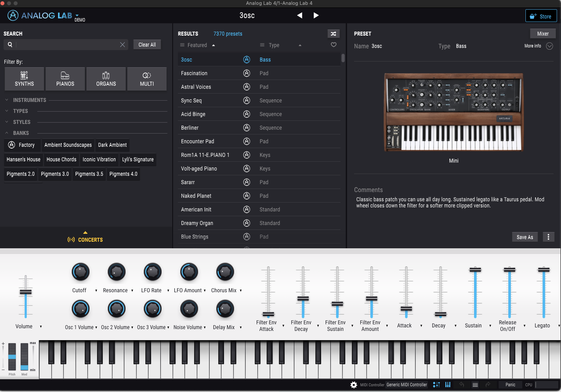561x392 pixels.
Task: Click the Noise Volume knob
Action: click(189, 309)
